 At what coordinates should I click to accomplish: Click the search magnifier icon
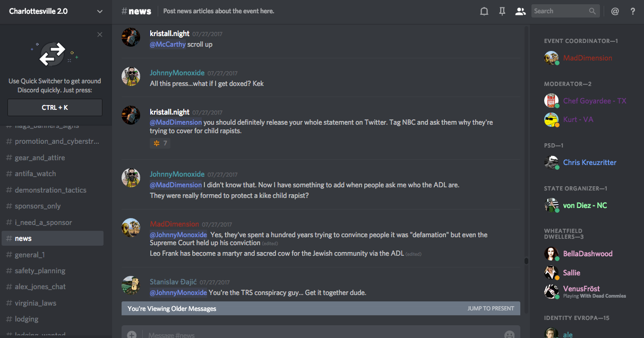(593, 11)
